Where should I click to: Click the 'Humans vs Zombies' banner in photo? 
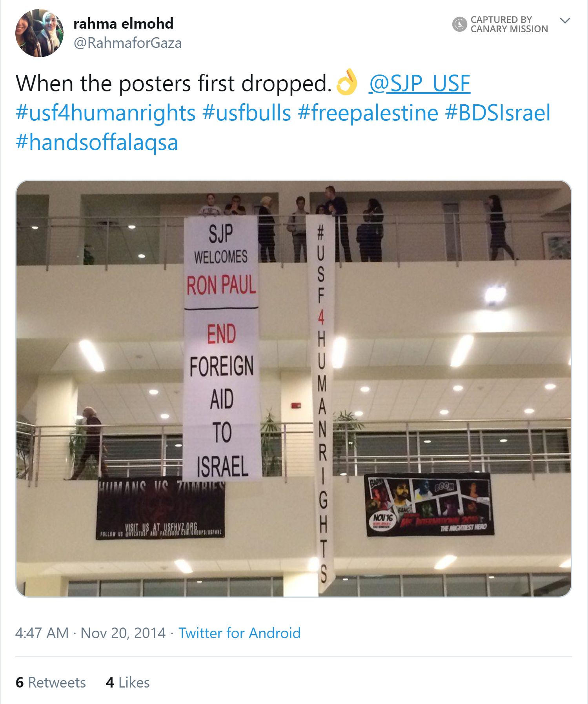tap(160, 508)
